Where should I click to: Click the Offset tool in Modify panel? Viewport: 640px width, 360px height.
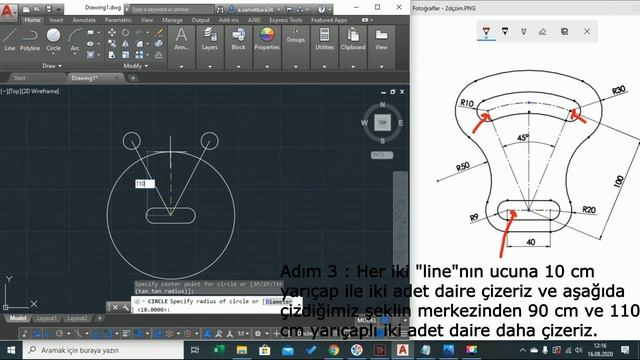pyautogui.click(x=158, y=54)
